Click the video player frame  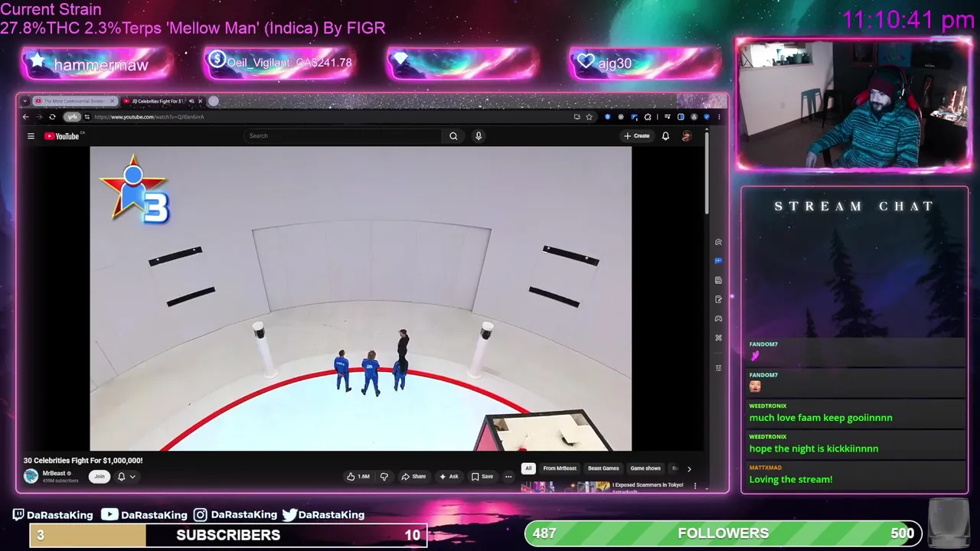point(361,298)
